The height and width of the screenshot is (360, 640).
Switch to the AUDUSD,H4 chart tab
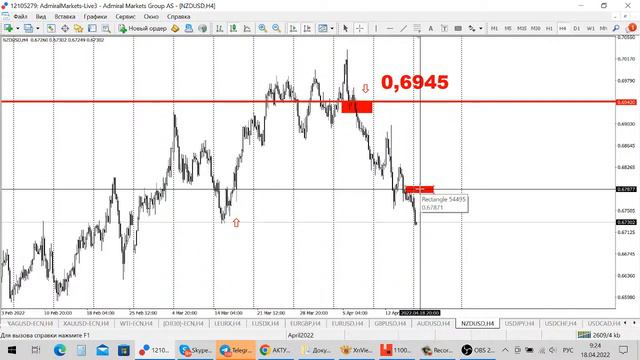(x=433, y=323)
